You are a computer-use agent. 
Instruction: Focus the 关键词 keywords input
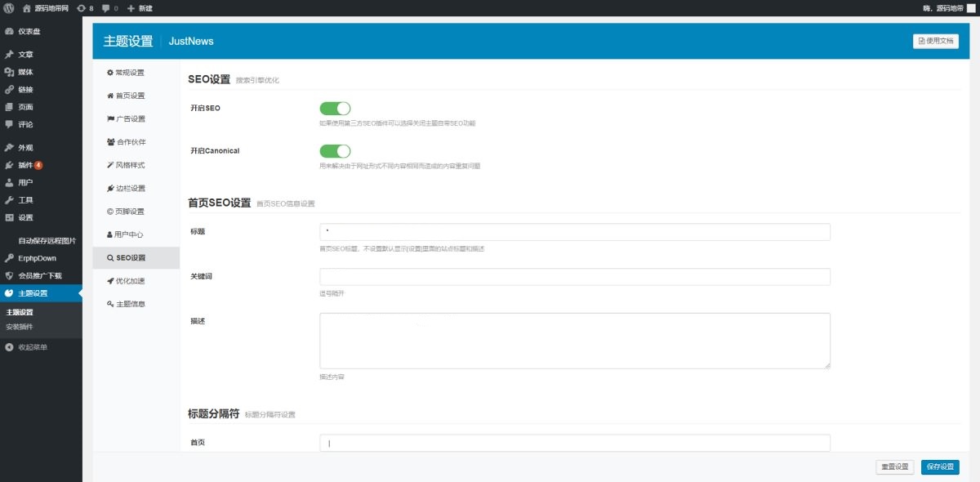(x=575, y=277)
